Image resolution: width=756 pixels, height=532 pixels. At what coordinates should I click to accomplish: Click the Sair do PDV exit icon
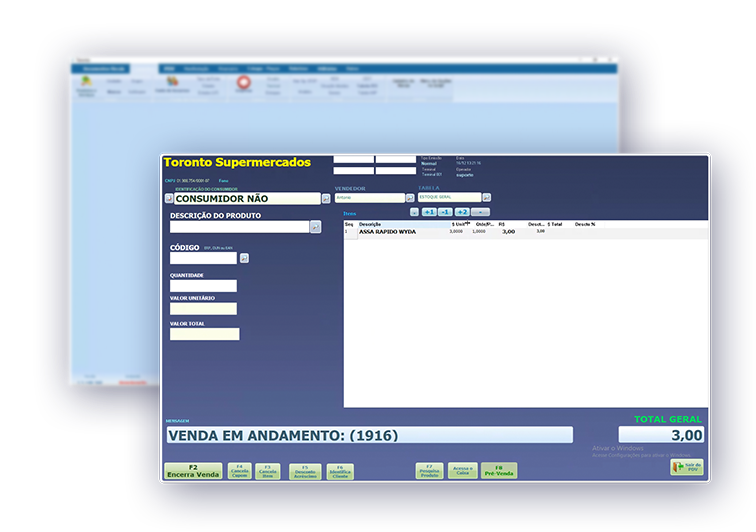687,467
